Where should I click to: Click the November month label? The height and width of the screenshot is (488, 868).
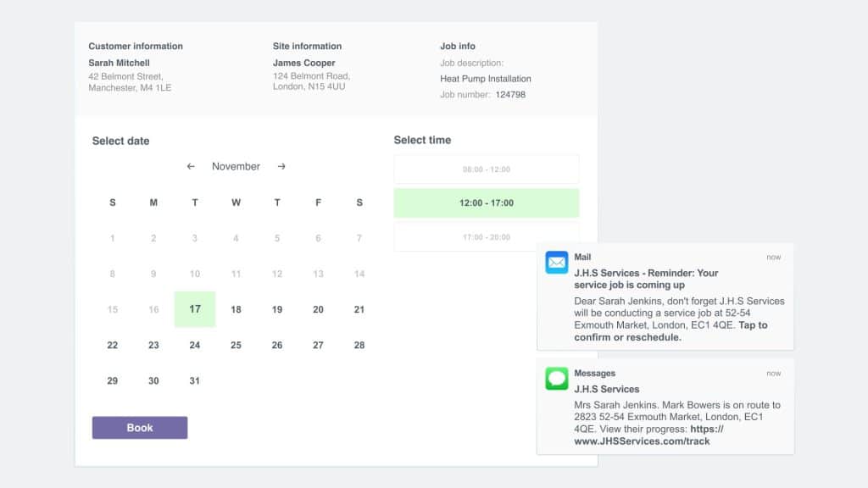(236, 167)
